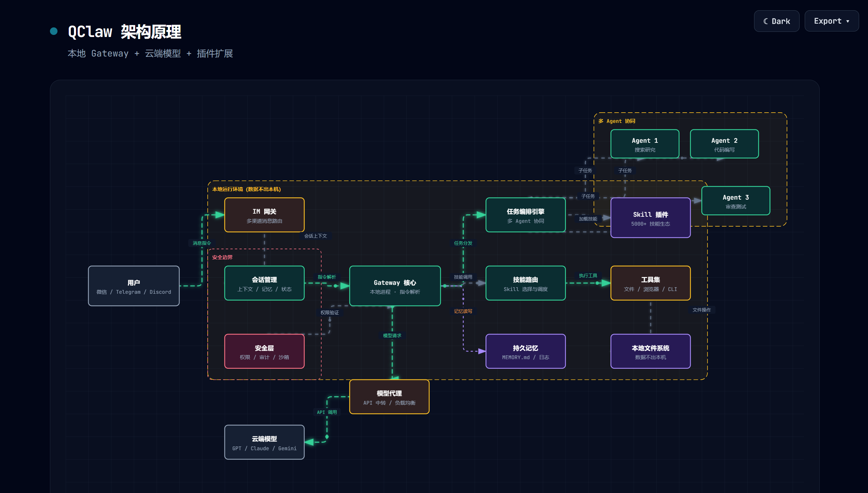Select the Gateway 核心 node

pyautogui.click(x=395, y=286)
